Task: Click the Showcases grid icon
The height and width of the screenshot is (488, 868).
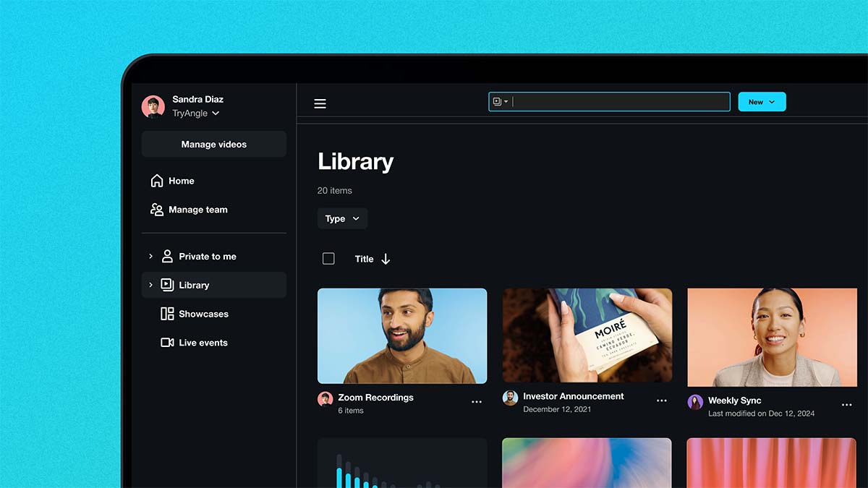Action: [167, 314]
